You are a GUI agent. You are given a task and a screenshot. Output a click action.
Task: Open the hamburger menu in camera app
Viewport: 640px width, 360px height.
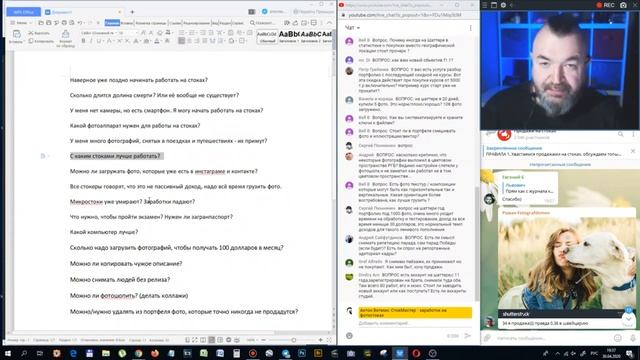click(485, 5)
